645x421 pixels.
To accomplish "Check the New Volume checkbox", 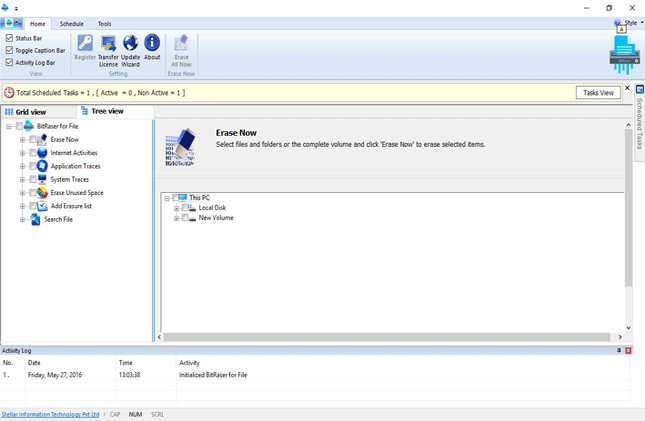I will (185, 217).
